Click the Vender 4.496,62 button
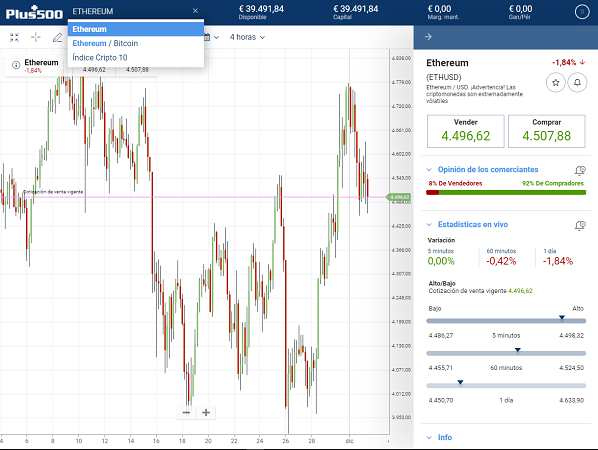The image size is (598, 450). [466, 131]
